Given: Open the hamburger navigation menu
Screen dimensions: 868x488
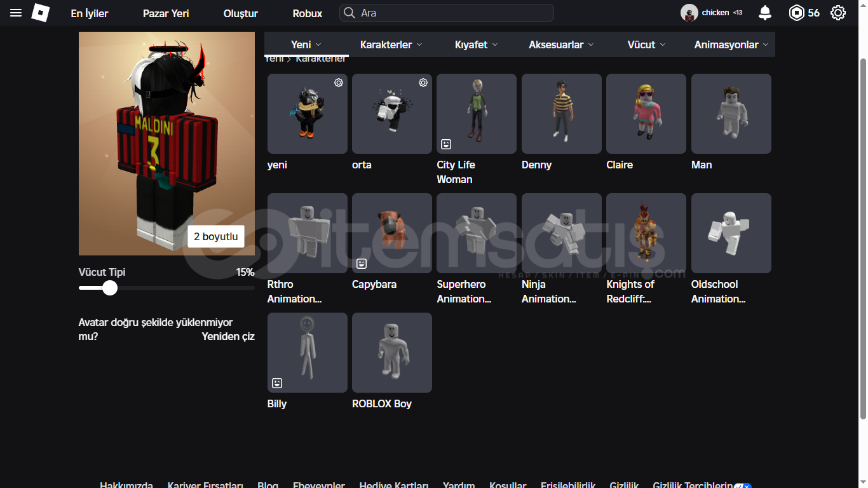Looking at the screenshot, I should [16, 13].
